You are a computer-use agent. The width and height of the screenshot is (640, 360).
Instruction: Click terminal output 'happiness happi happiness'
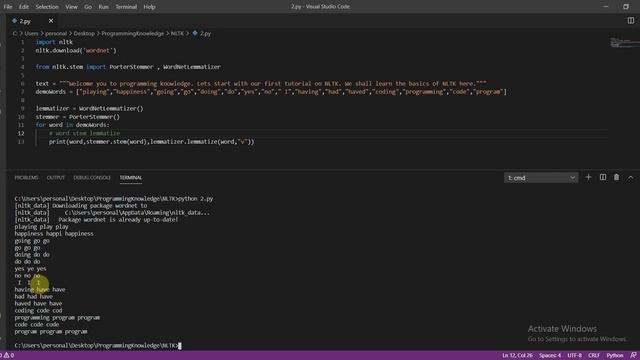tap(54, 234)
